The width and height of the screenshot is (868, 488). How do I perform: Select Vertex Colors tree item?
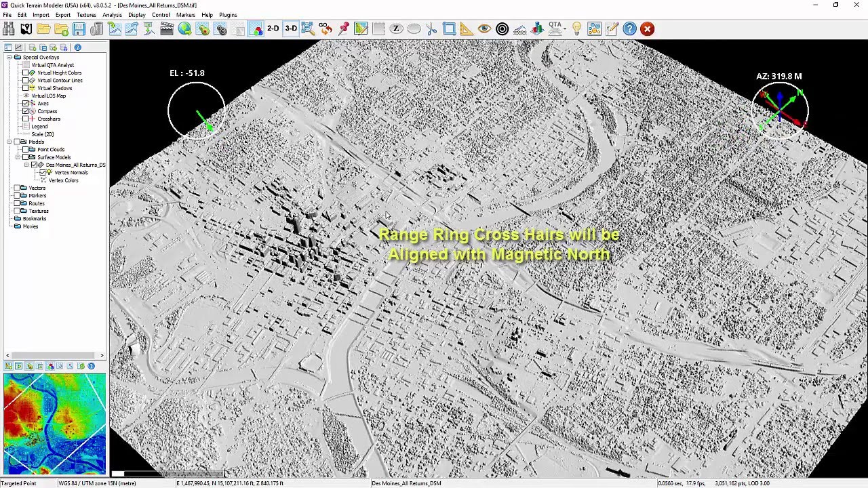(x=64, y=180)
